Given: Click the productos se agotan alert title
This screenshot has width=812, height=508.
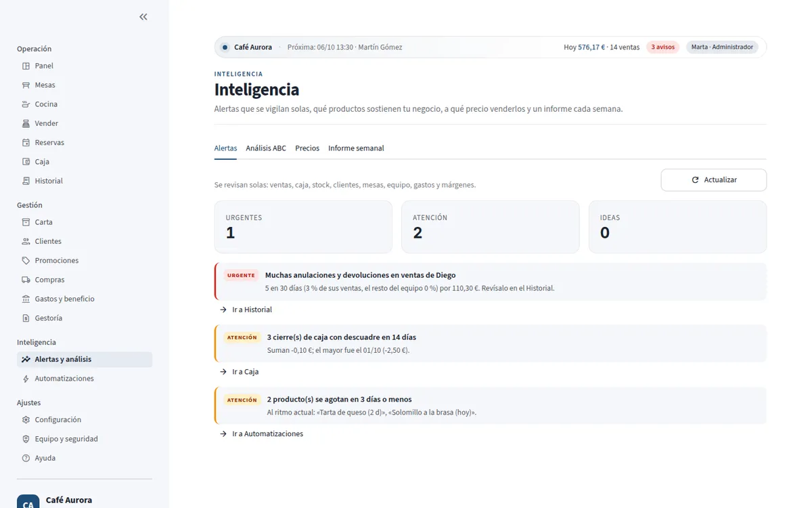Looking at the screenshot, I should (x=340, y=400).
